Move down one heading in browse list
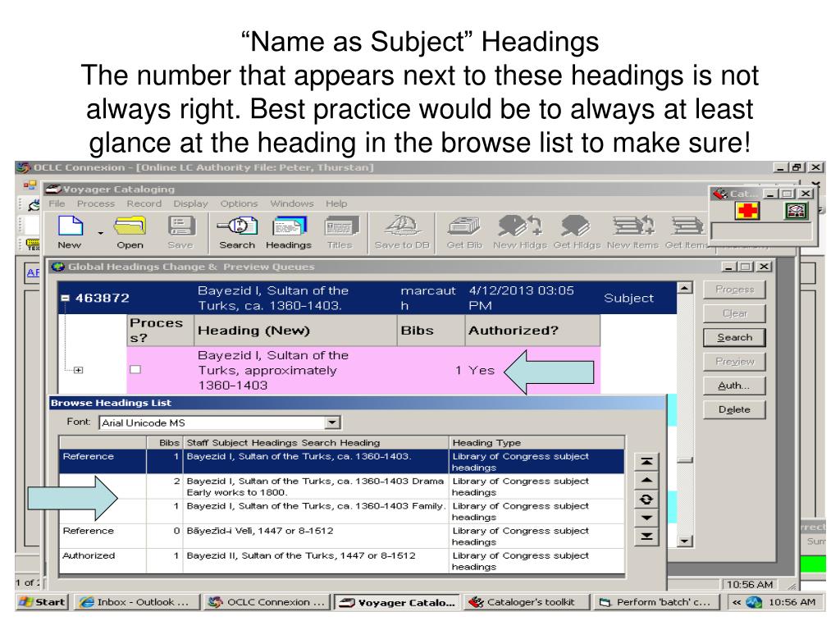 pyautogui.click(x=646, y=518)
